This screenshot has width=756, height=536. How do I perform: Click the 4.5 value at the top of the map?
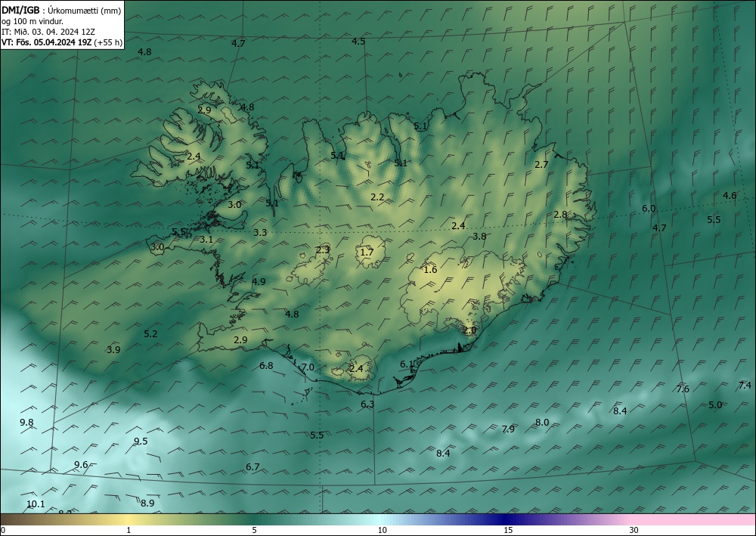(358, 42)
